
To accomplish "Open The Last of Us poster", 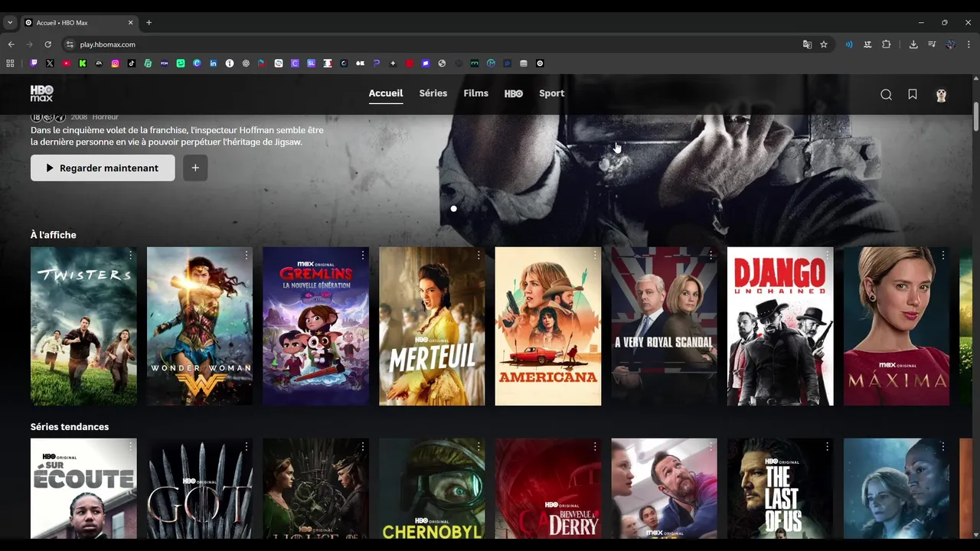I will coord(780,488).
